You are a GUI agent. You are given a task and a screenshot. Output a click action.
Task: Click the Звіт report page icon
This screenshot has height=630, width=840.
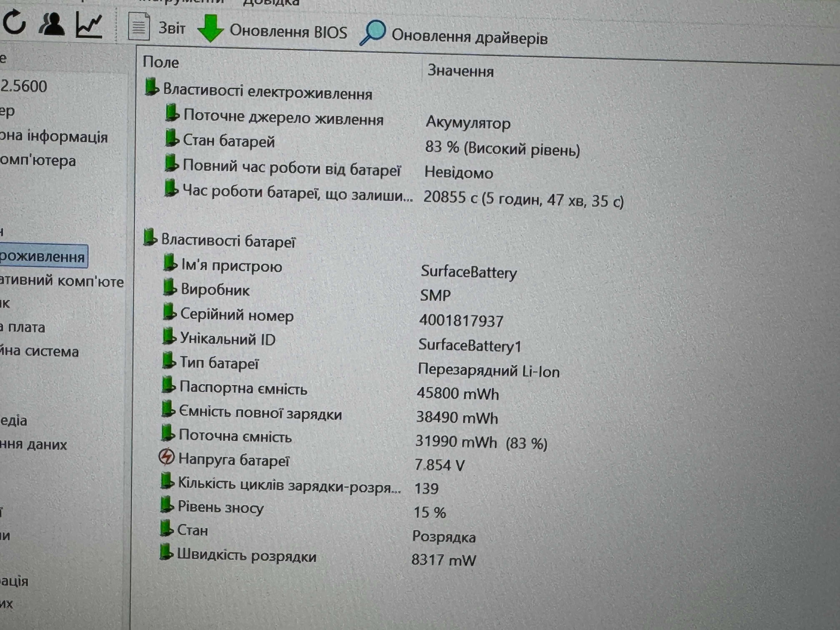click(139, 26)
